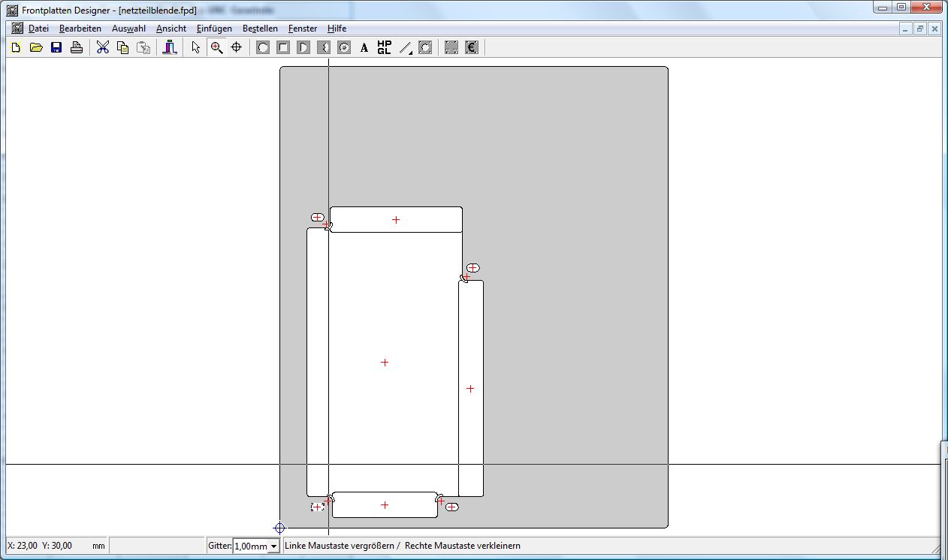Cut selection with the scissors icon

(103, 48)
